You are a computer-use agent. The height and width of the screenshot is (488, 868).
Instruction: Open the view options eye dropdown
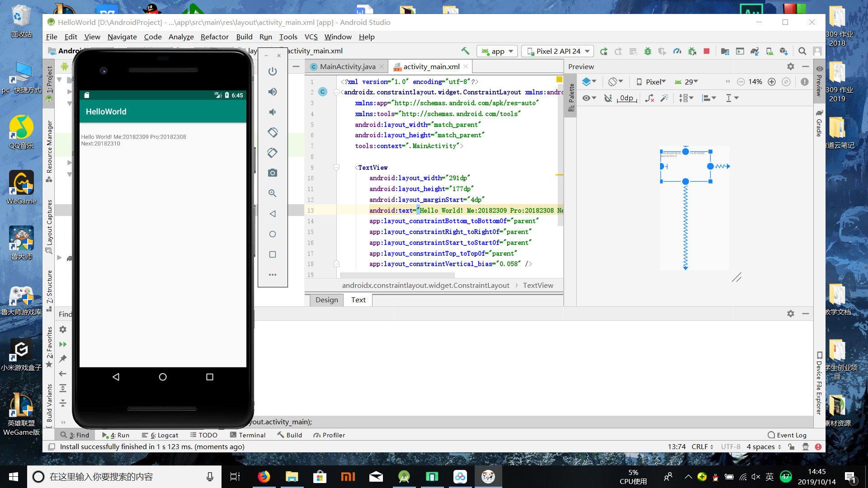point(589,98)
